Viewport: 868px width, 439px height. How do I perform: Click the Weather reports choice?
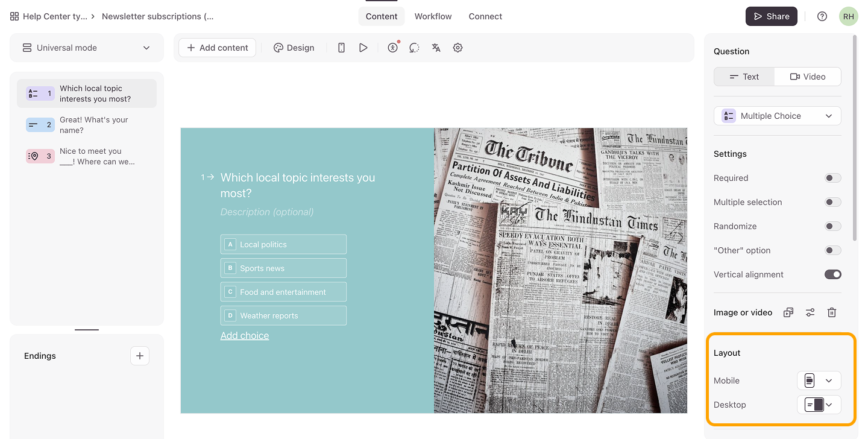283,315
